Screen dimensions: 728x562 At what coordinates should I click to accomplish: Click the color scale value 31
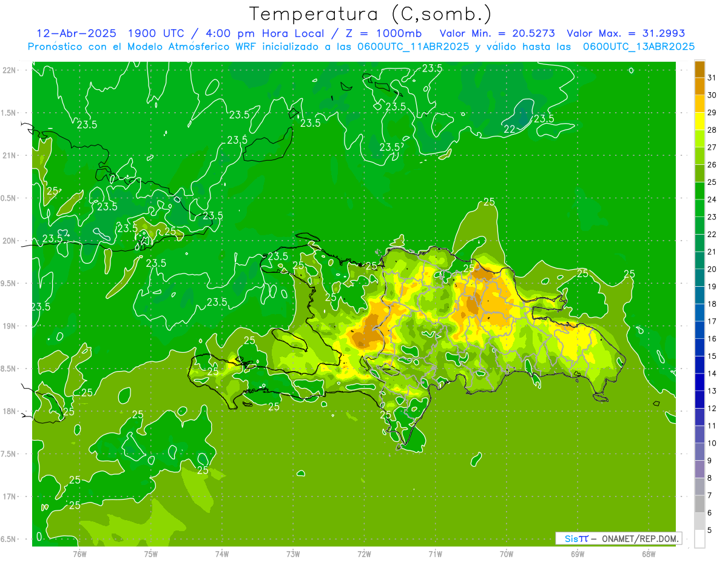pyautogui.click(x=712, y=78)
